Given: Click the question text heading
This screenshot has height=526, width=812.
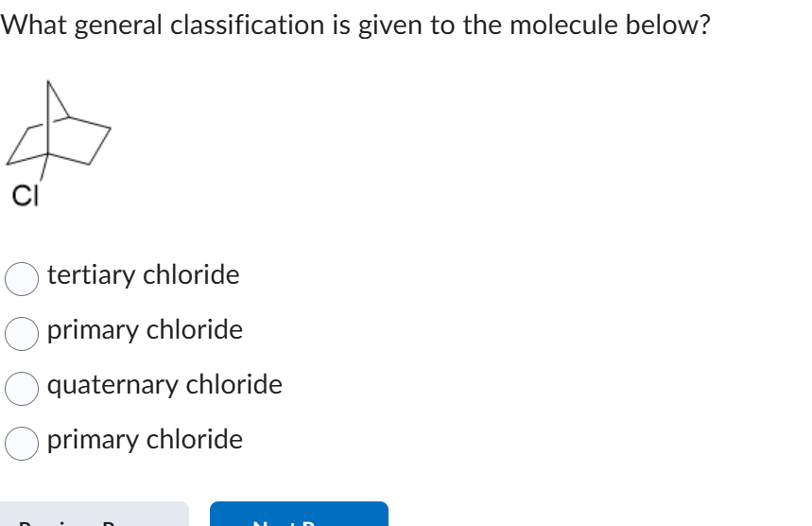Looking at the screenshot, I should [x=355, y=26].
